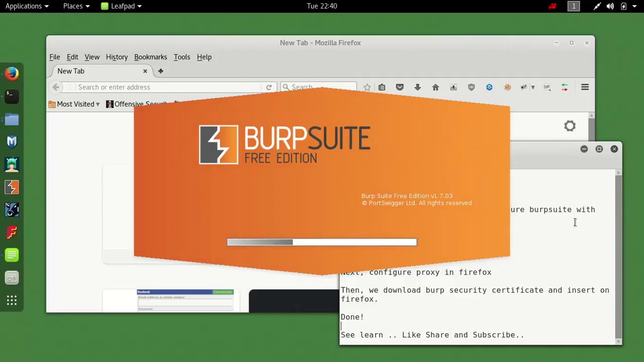
Task: Close the New Tab tab
Action: pos(145,71)
